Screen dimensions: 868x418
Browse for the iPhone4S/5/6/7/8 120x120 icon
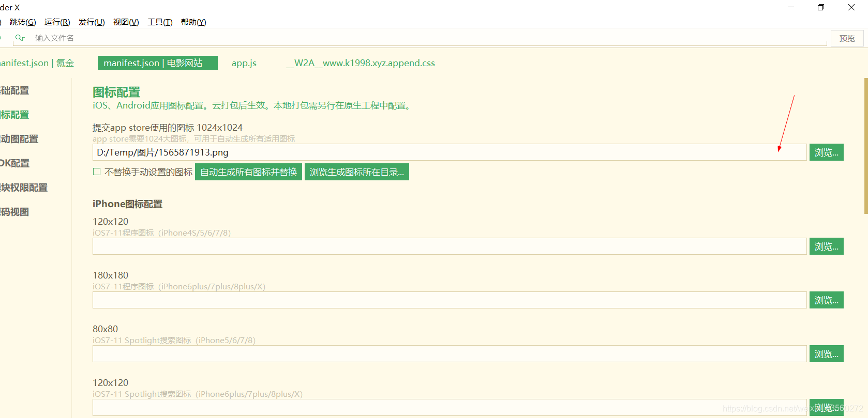click(x=826, y=246)
